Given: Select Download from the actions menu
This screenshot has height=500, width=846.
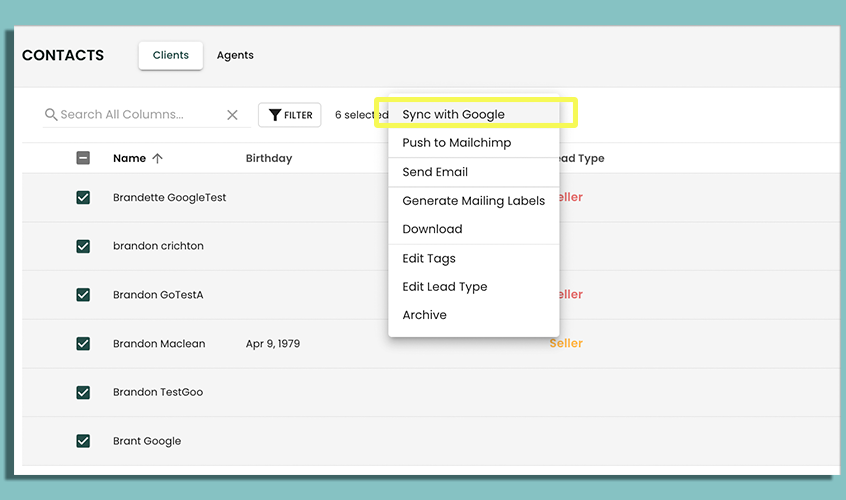Looking at the screenshot, I should point(432,229).
